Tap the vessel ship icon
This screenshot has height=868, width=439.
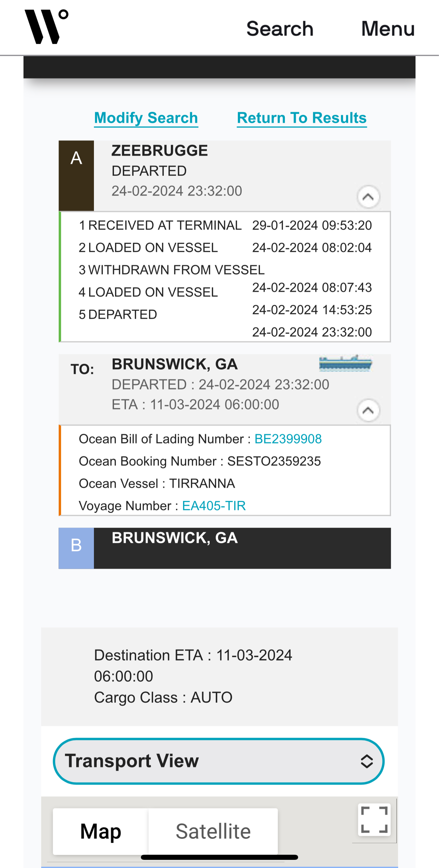pyautogui.click(x=345, y=363)
